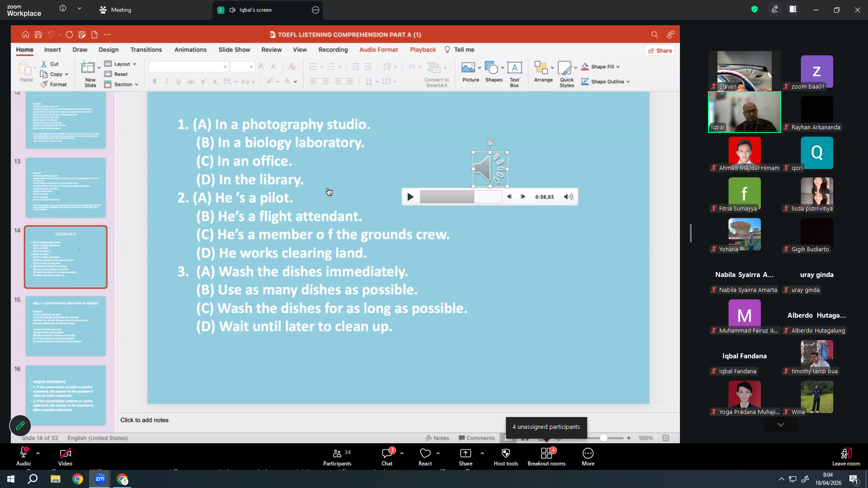
Task: Open the Slide Show ribbon tab
Action: tap(234, 50)
